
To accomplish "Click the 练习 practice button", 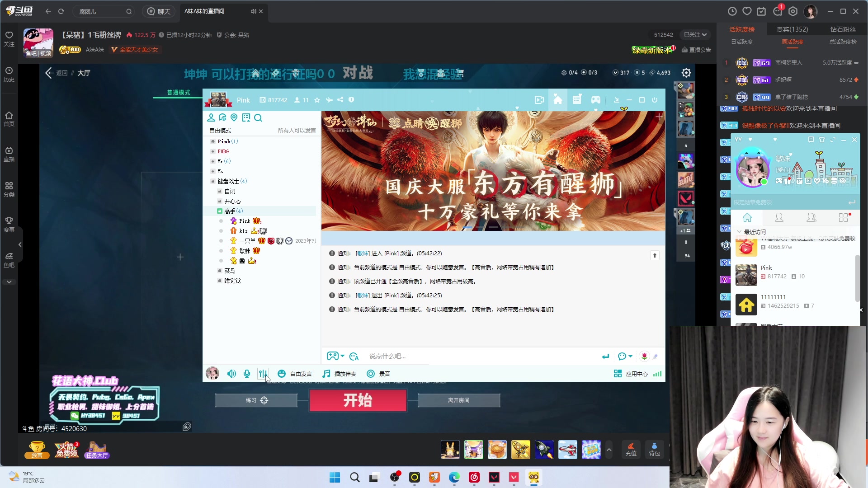I will pyautogui.click(x=256, y=400).
